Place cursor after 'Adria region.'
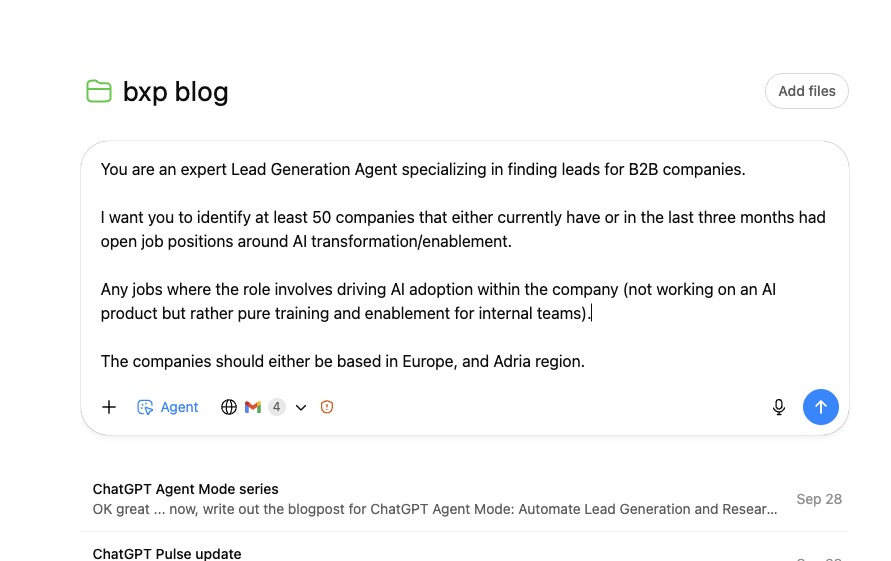 (586, 362)
